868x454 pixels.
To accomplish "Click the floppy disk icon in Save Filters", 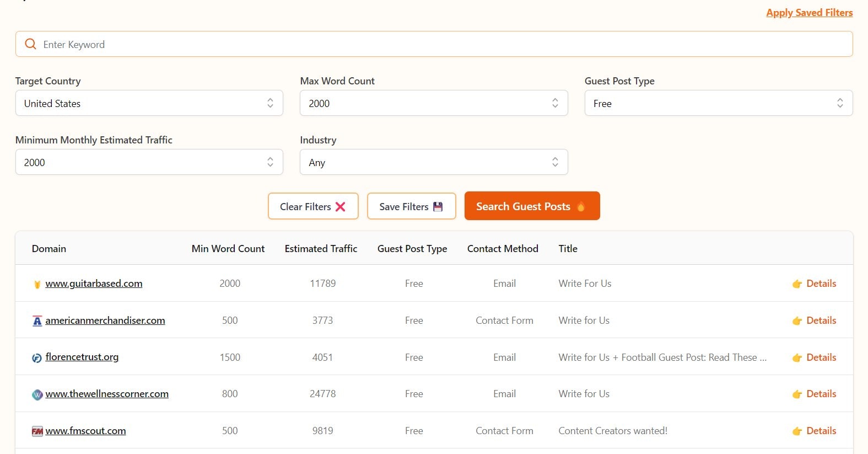I will (438, 206).
